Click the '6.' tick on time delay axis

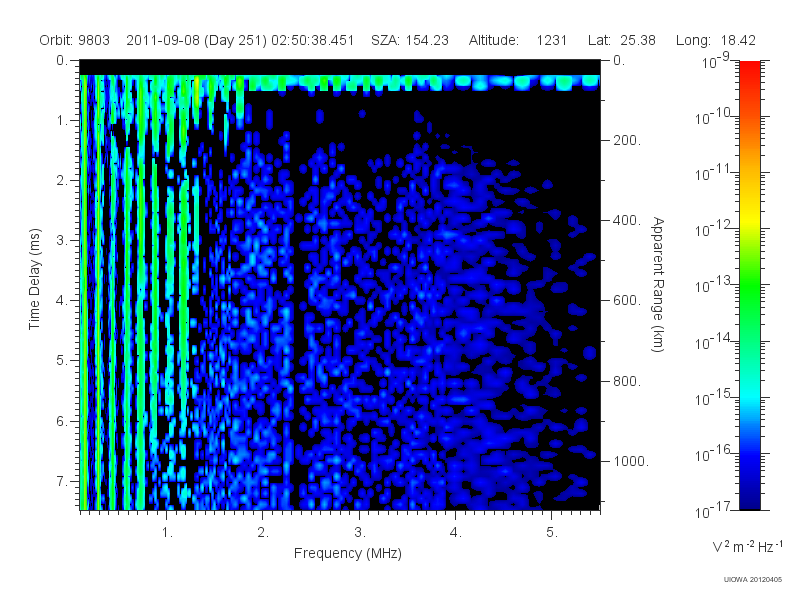pyautogui.click(x=61, y=421)
